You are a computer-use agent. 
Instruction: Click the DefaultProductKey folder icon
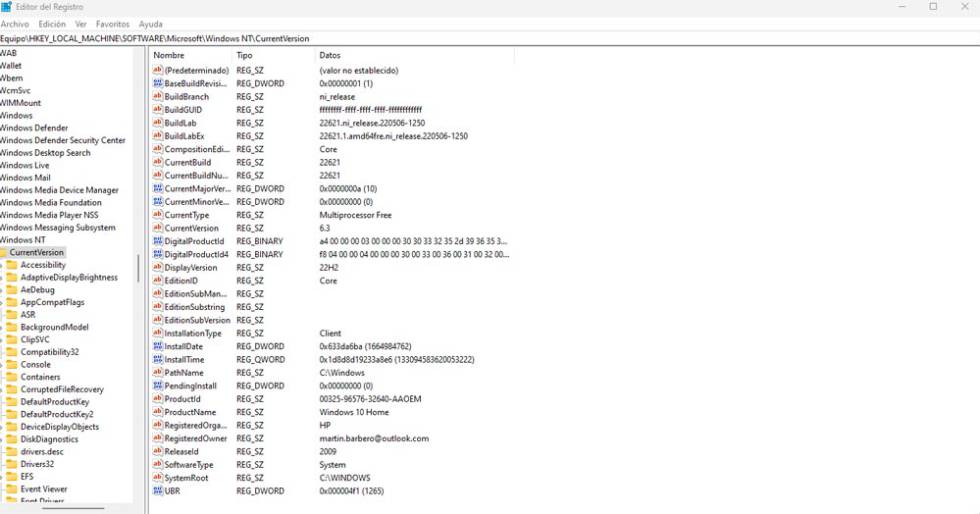click(x=11, y=401)
